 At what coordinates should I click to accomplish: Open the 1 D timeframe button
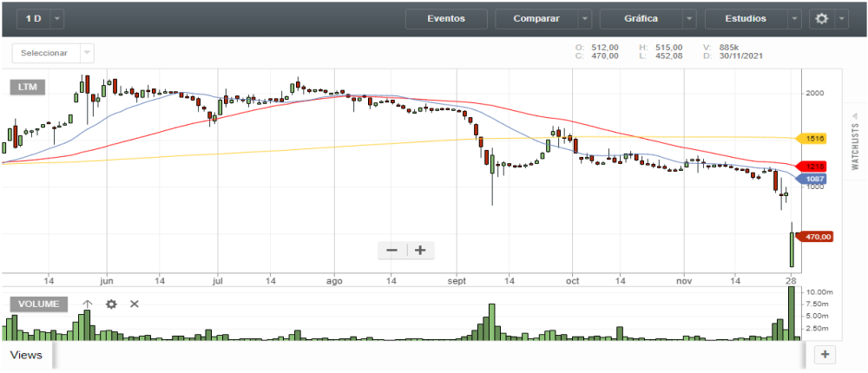tap(33, 19)
